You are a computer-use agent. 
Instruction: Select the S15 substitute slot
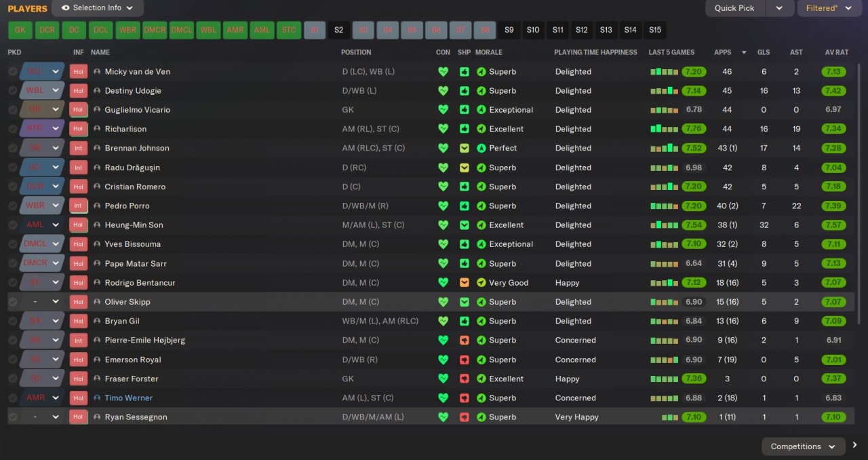[654, 30]
